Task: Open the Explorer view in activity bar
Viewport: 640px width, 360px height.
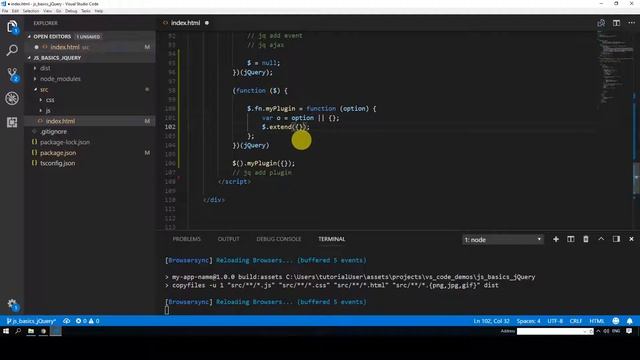Action: click(12, 27)
